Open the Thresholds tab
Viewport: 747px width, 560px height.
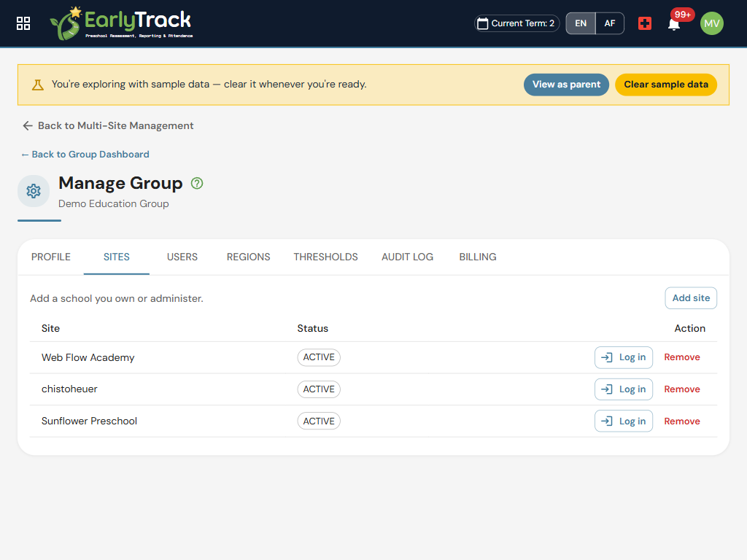tap(325, 257)
